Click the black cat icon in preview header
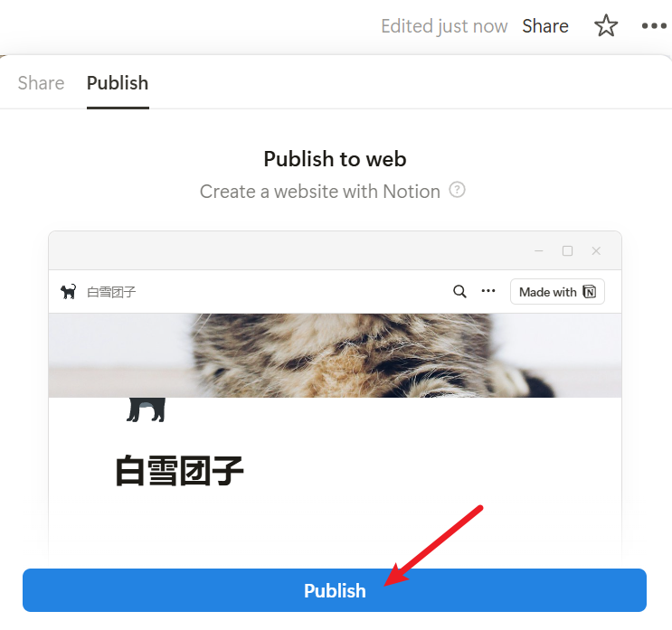672x630 pixels. (68, 291)
